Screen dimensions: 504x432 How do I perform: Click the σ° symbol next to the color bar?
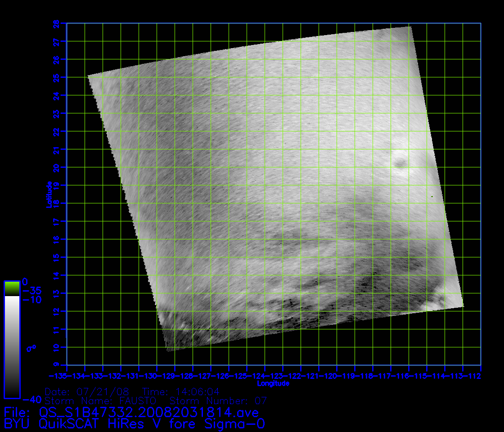[31, 347]
